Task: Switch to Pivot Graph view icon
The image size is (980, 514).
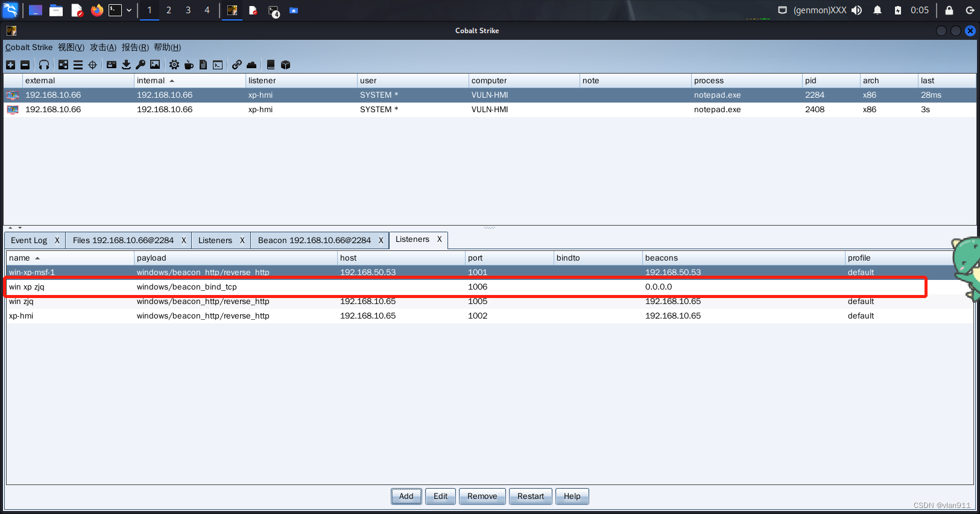Action: [x=63, y=65]
